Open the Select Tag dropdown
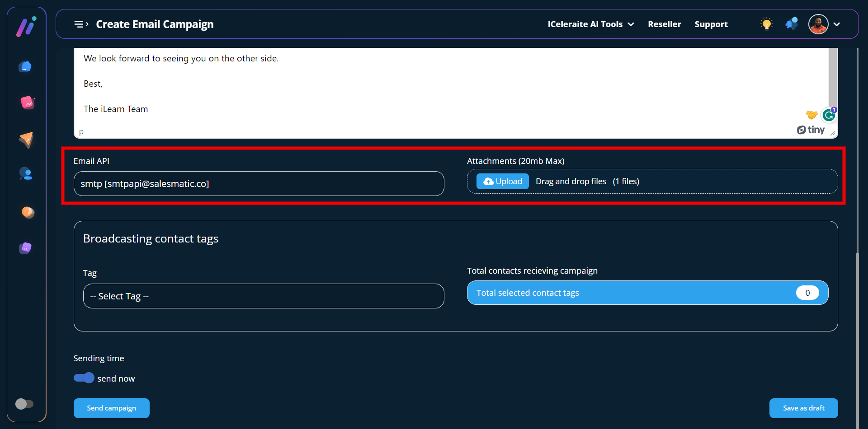The width and height of the screenshot is (868, 429). (x=263, y=296)
